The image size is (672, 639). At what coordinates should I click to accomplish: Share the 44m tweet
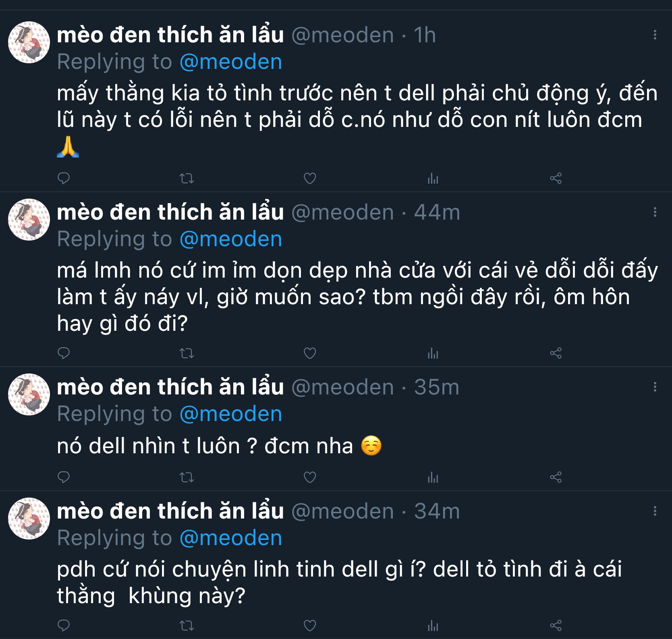[x=556, y=353]
